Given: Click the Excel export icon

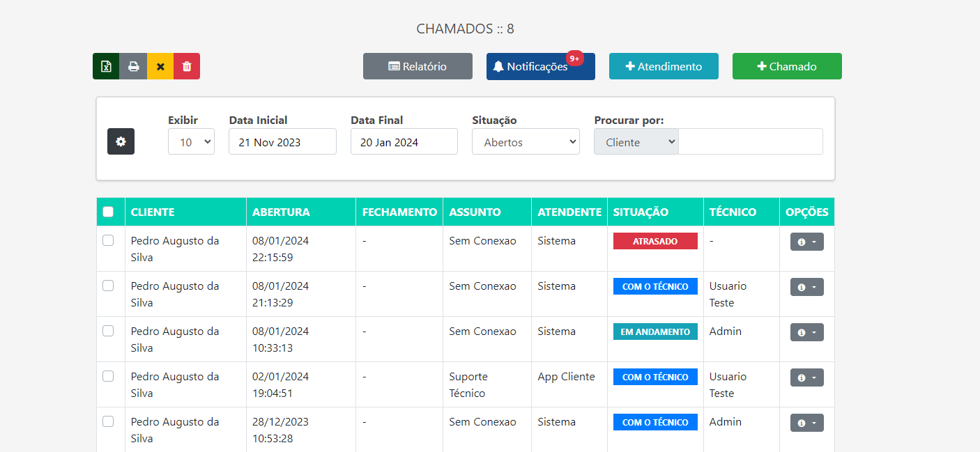Looking at the screenshot, I should coord(105,66).
